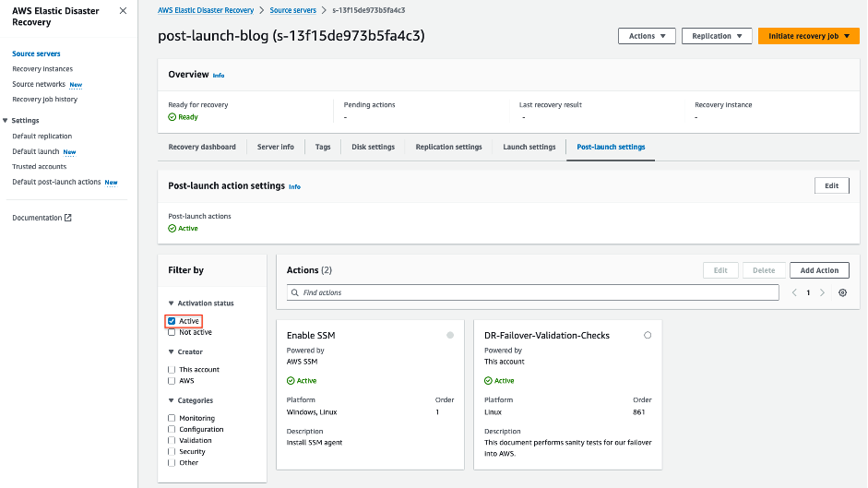This screenshot has width=868, height=488.
Task: Go to Source servers in sidebar
Action: click(37, 54)
